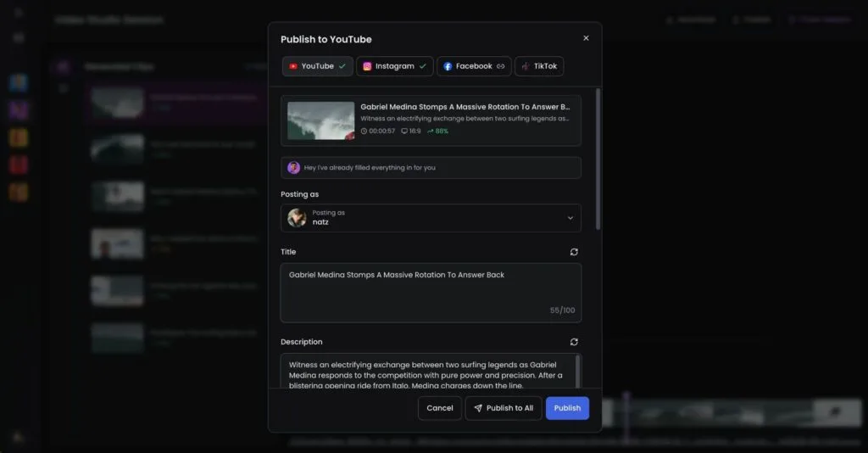The image size is (868, 453).
Task: Click the chevron arrow of Posting as
Action: pyautogui.click(x=570, y=218)
